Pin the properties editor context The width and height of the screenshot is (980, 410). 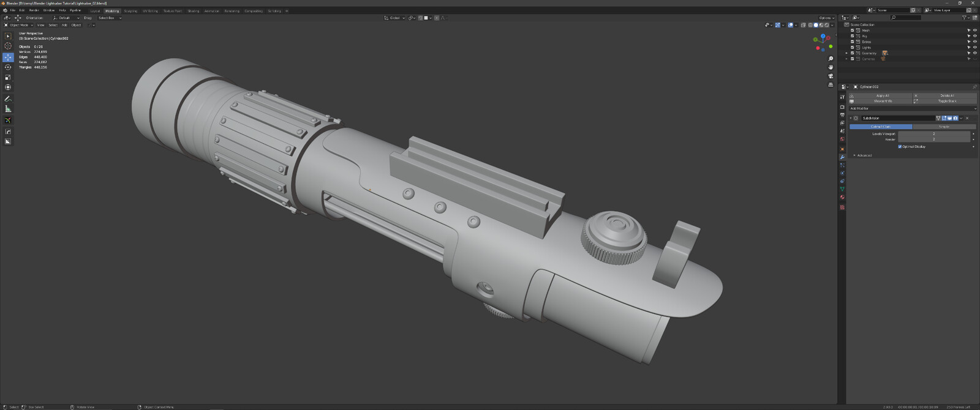point(974,87)
